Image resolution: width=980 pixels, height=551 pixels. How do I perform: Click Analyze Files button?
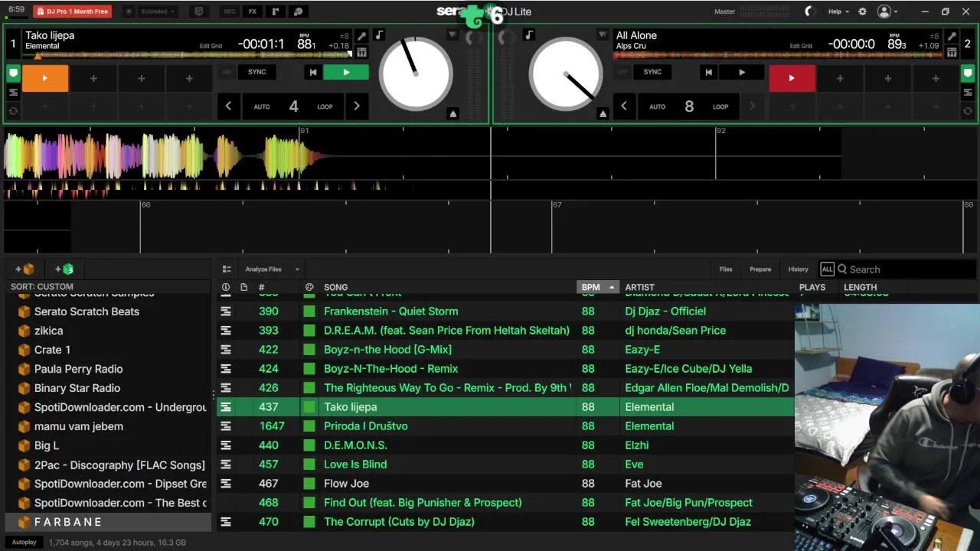coord(263,269)
